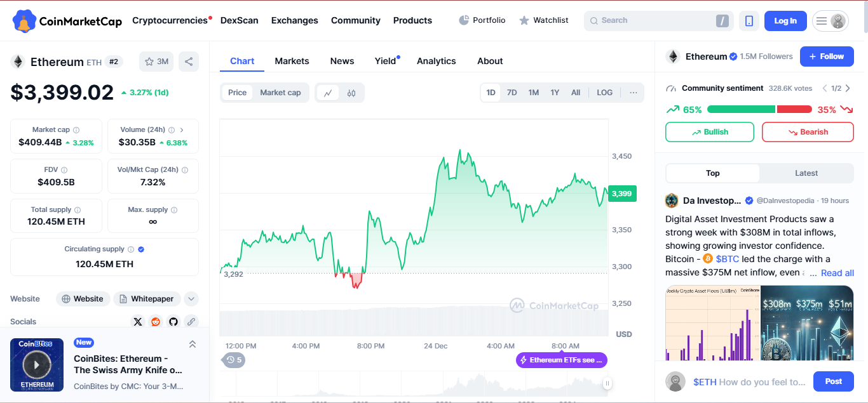The image size is (868, 403).
Task: Add Ethereum to watchlist star 3M
Action: pos(156,62)
